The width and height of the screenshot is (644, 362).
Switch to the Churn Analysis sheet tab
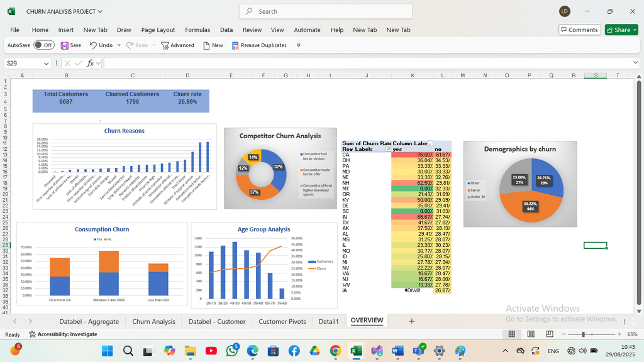[x=153, y=321]
